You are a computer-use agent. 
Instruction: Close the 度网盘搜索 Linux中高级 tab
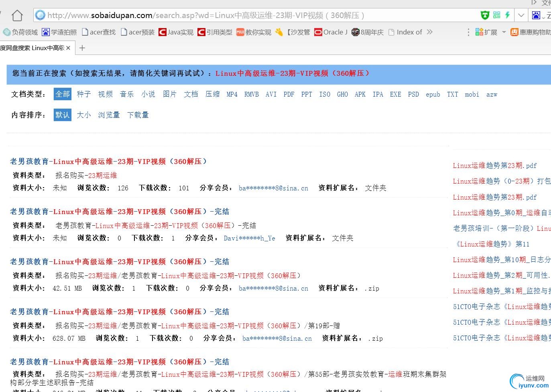click(x=68, y=48)
